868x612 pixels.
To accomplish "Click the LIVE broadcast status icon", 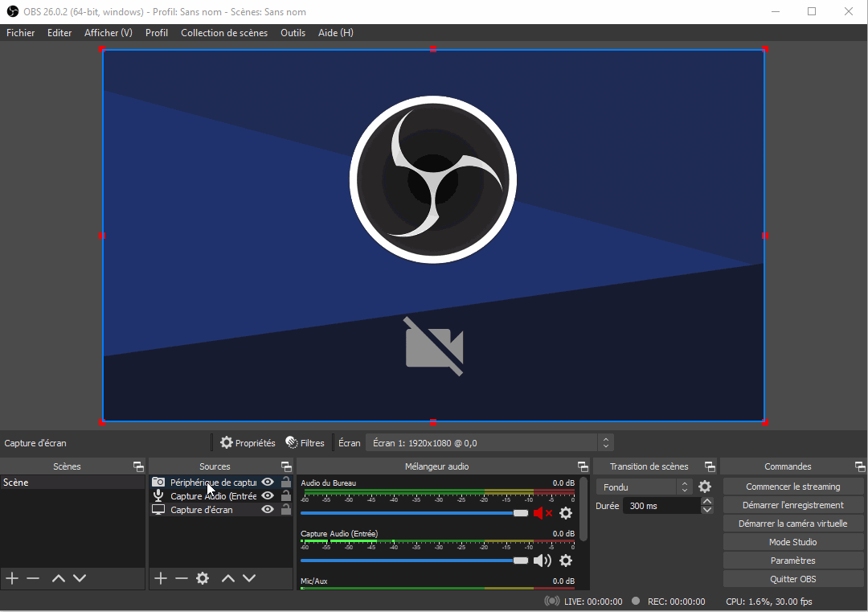I will [x=552, y=602].
